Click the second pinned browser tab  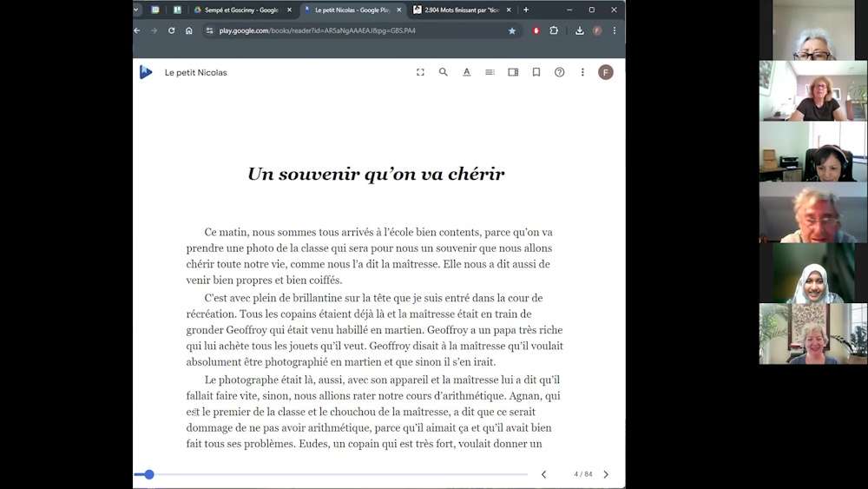[x=177, y=10]
